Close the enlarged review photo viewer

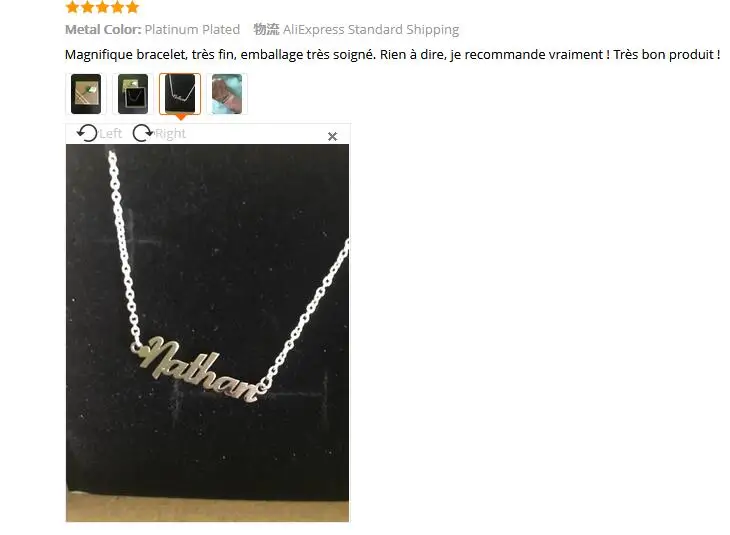click(x=332, y=136)
